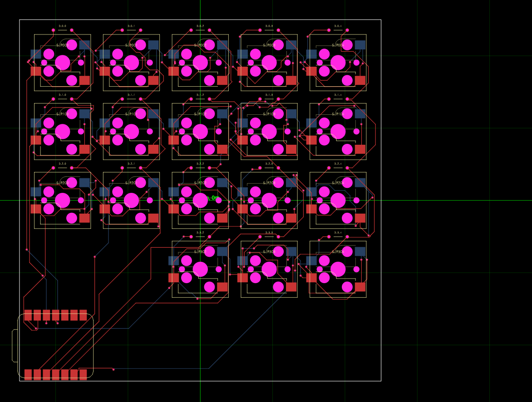Select the S_R0C3 switch label
The height and width of the screenshot is (402, 532).
coord(269,45)
